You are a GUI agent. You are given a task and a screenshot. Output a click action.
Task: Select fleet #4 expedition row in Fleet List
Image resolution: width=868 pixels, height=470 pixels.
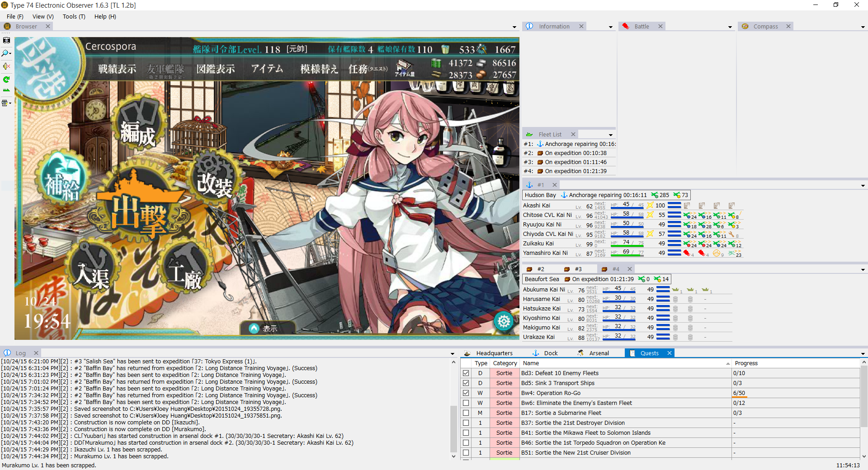[x=569, y=171]
